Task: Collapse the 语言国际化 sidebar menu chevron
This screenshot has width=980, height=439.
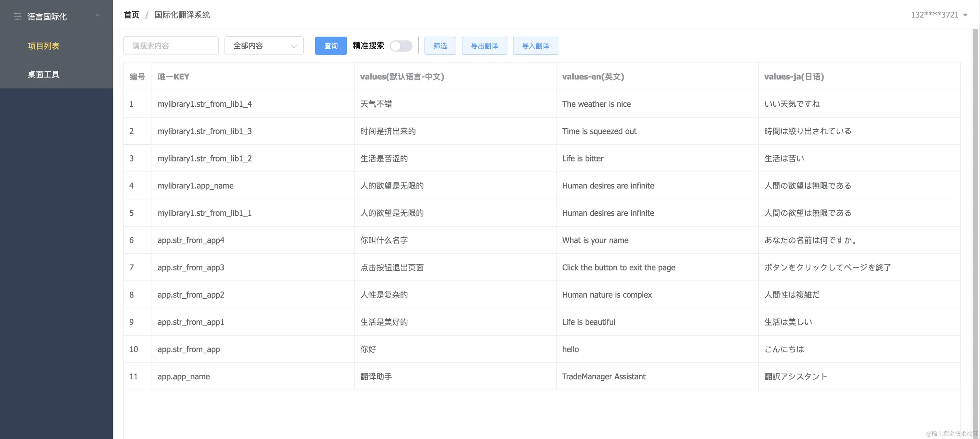Action: click(98, 15)
